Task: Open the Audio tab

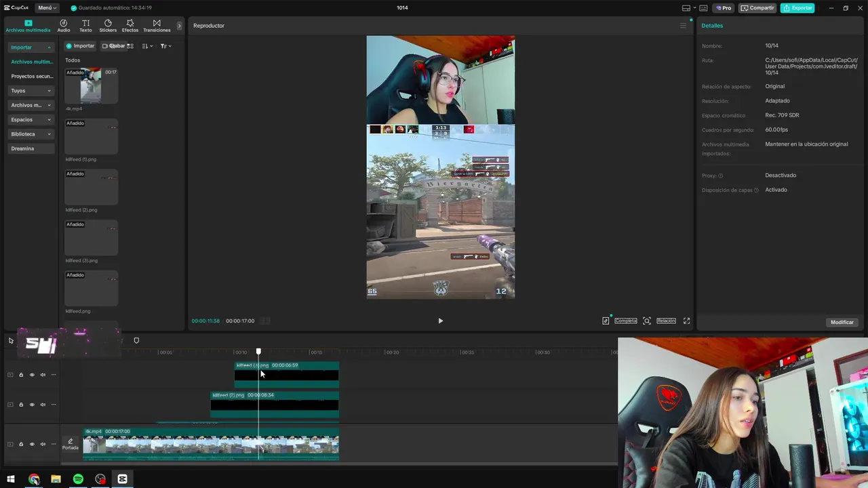Action: (x=64, y=26)
